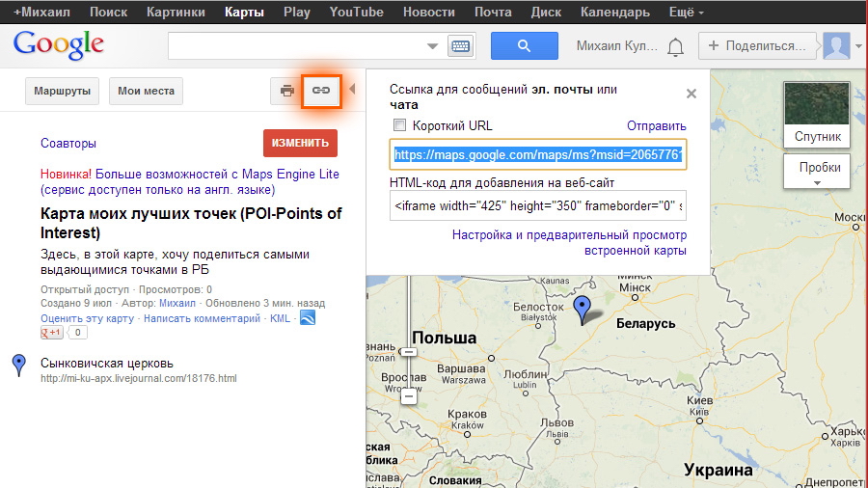Click author link Михаил

click(177, 303)
